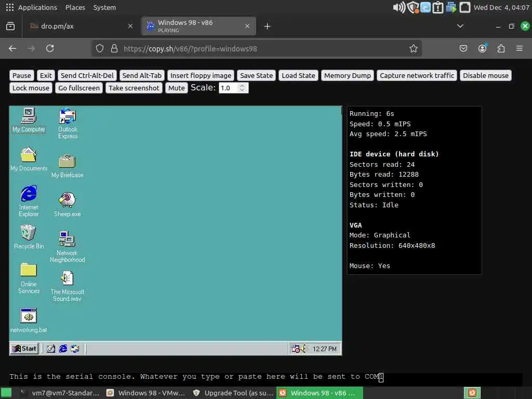Viewport: 532px width, 399px height.
Task: Click the tracking protection shield icon
Action: [x=99, y=48]
